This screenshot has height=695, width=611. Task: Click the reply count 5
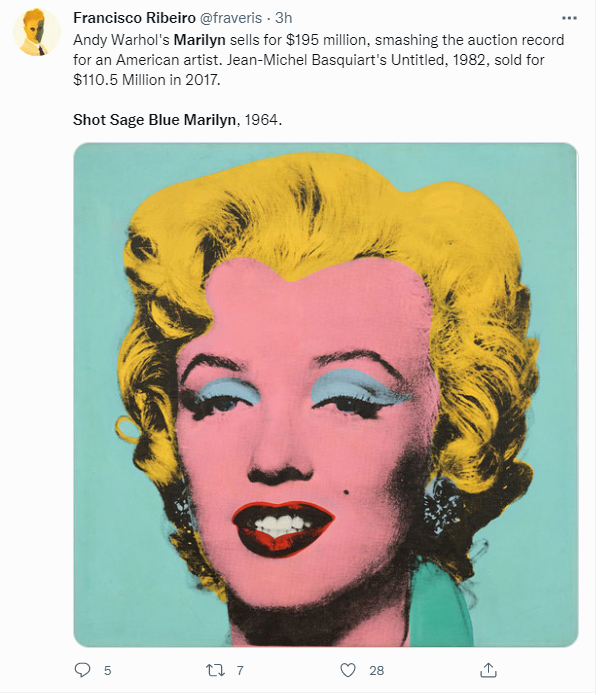[108, 671]
